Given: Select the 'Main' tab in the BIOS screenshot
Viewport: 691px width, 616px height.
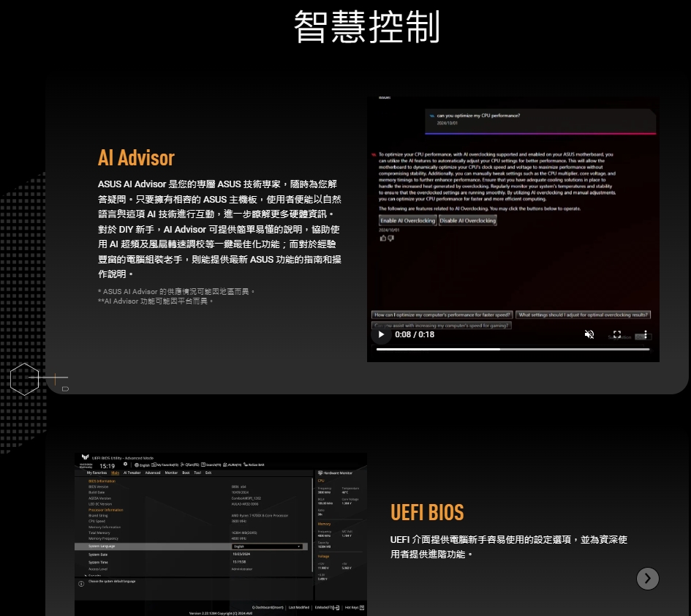Looking at the screenshot, I should pos(115,473).
